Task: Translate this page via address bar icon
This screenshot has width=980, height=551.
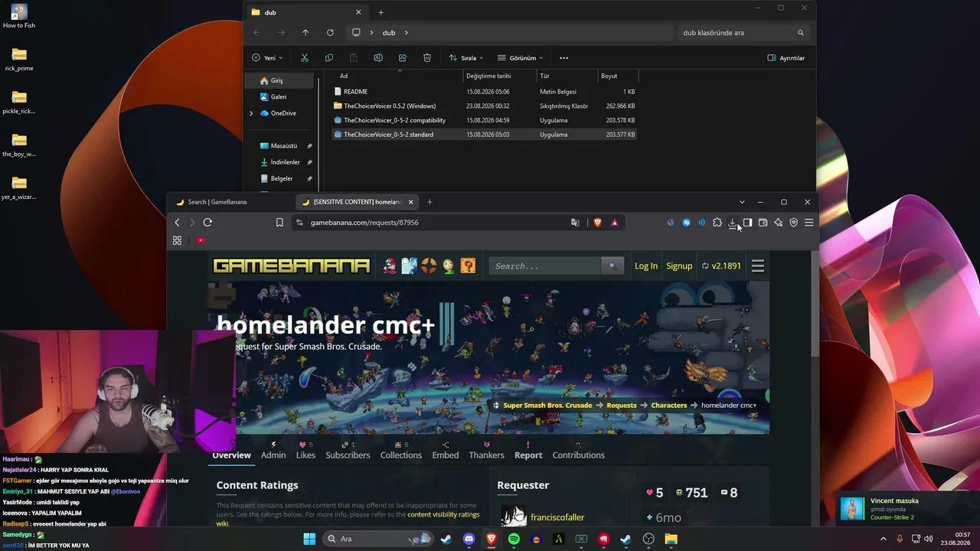Action: pyautogui.click(x=575, y=223)
